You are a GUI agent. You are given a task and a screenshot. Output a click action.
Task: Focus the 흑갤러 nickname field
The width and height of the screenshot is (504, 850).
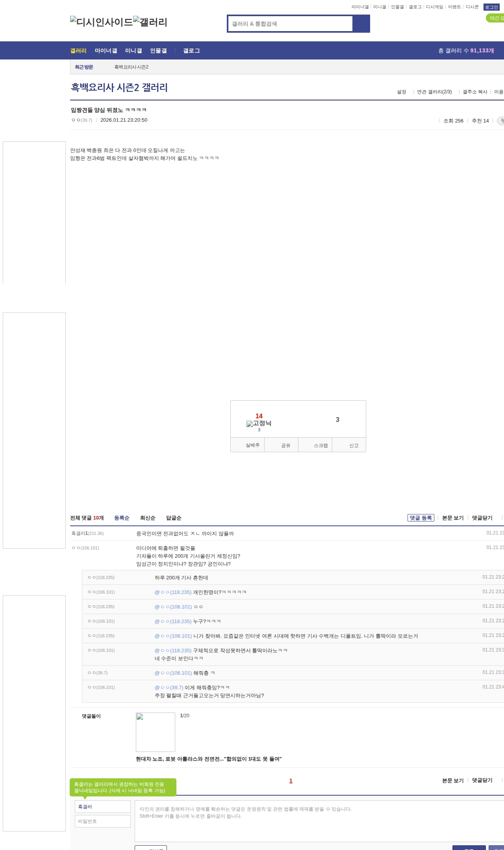click(x=103, y=807)
